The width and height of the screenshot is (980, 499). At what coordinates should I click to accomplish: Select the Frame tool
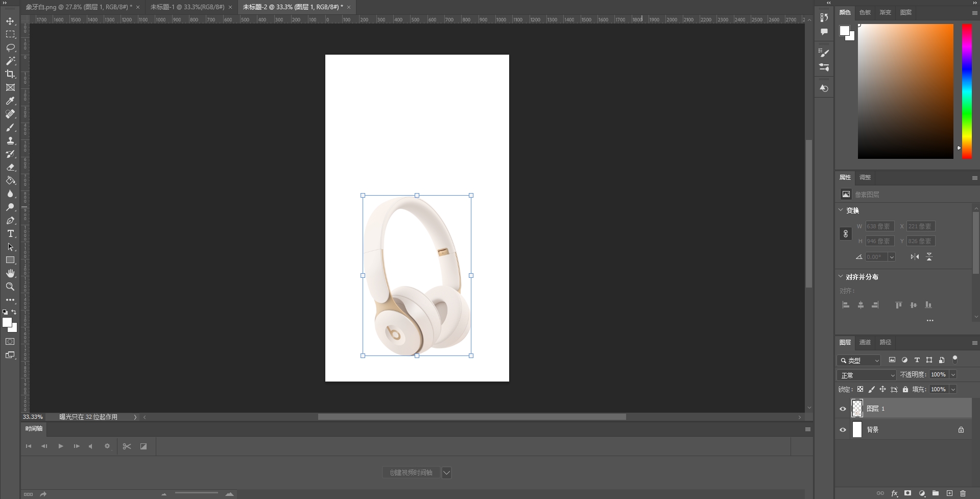coord(10,88)
